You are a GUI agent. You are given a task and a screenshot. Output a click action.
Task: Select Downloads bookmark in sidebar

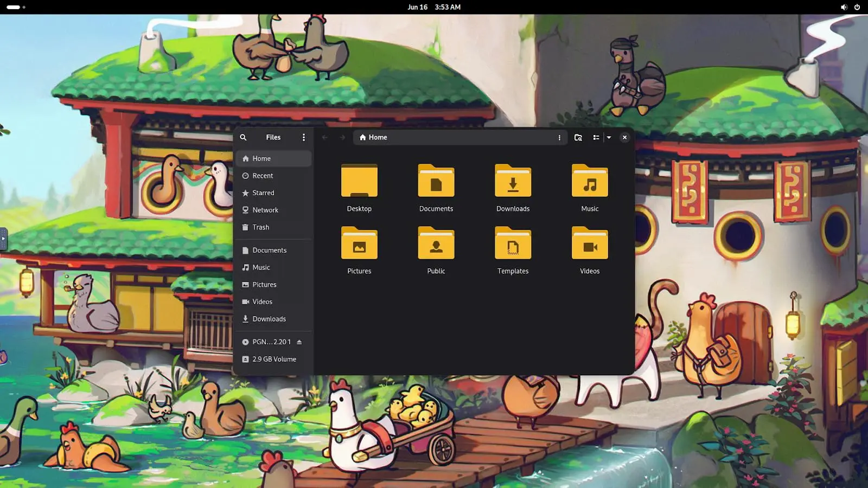click(x=273, y=319)
